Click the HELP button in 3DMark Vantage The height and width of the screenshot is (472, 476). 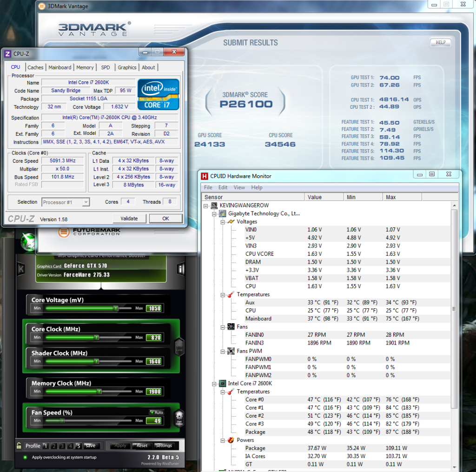pos(441,42)
